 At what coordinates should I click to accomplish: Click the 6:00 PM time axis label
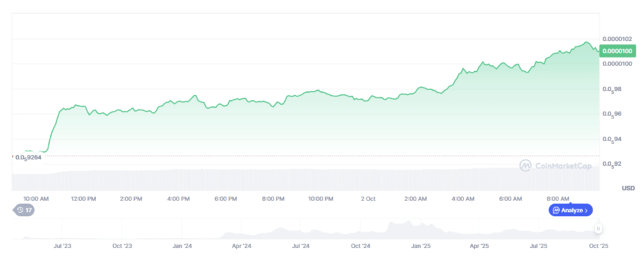[226, 198]
